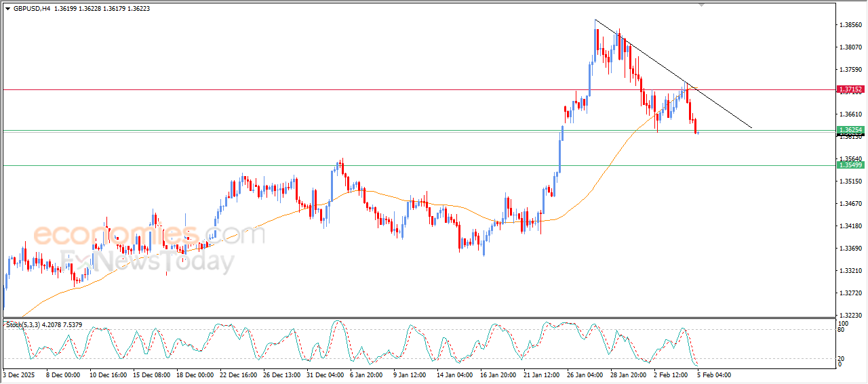Open the chart menu arrow beside GBPUSD,H4
This screenshot has height=384, width=868.
[x=7, y=9]
